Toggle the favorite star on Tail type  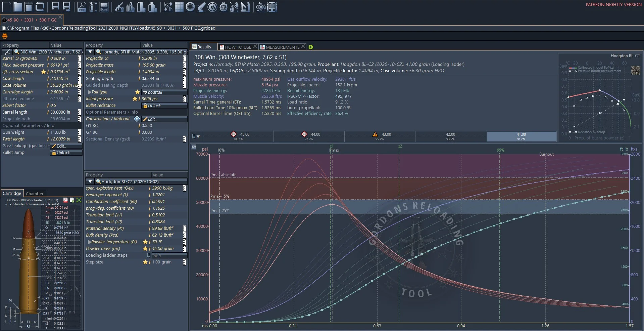[137, 92]
